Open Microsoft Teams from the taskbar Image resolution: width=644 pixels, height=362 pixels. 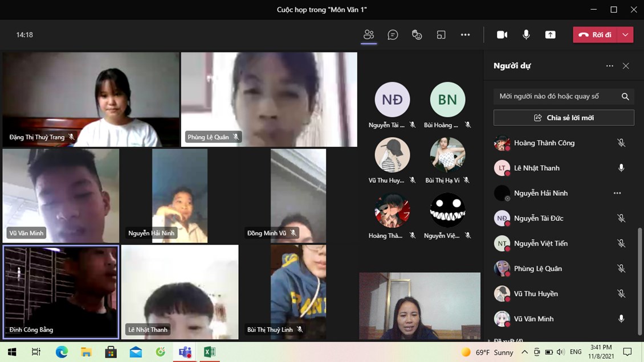click(x=185, y=352)
